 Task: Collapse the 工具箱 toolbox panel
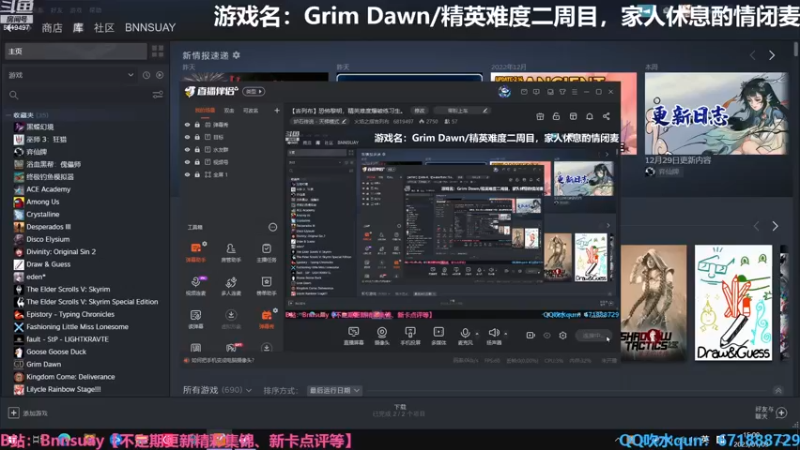(273, 227)
